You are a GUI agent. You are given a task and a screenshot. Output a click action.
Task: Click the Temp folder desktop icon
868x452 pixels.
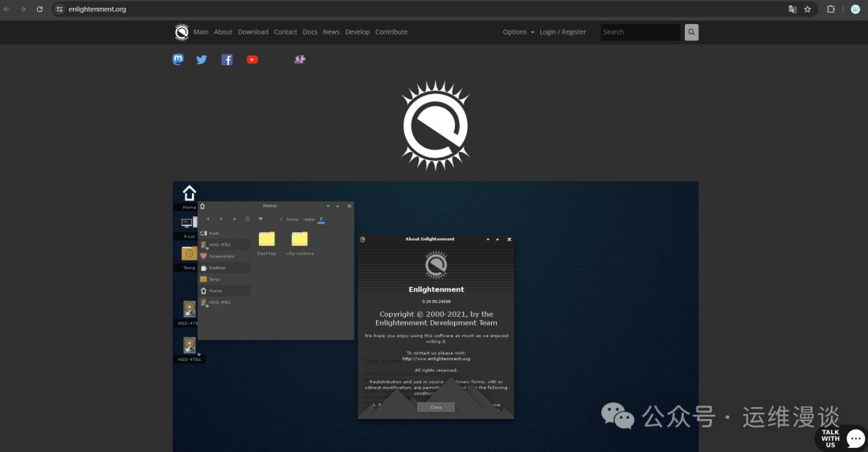(x=189, y=253)
